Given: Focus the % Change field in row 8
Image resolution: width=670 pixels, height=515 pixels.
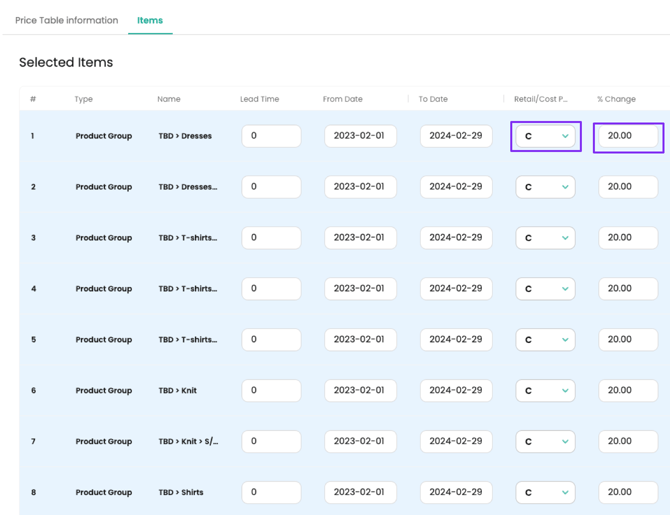Looking at the screenshot, I should pyautogui.click(x=628, y=492).
